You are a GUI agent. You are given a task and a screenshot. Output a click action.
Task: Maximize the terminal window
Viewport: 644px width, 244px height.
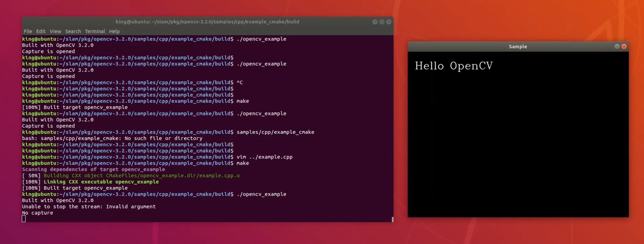point(382,22)
